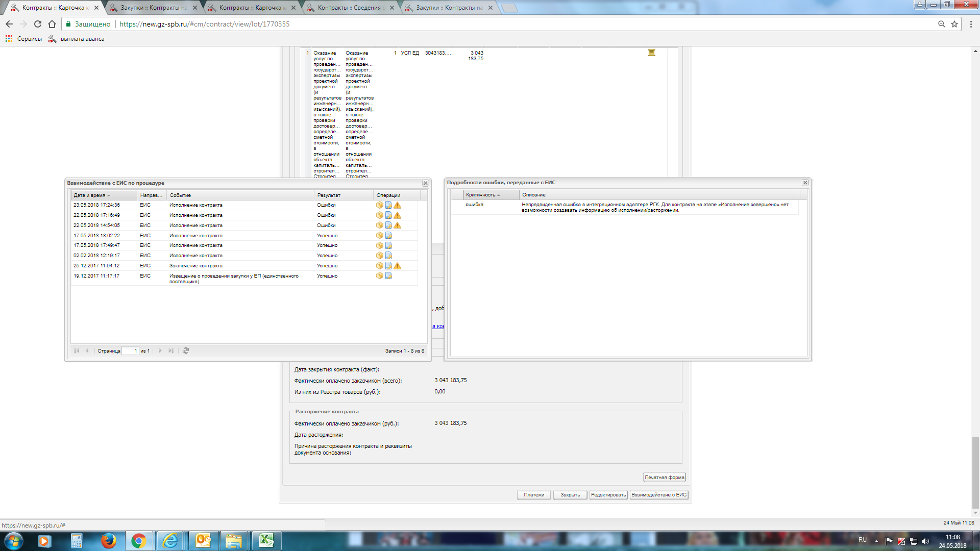Close 'Взаимодействие с ЕИС по процедуре' dialog
The width and height of the screenshot is (980, 551).
tap(425, 183)
